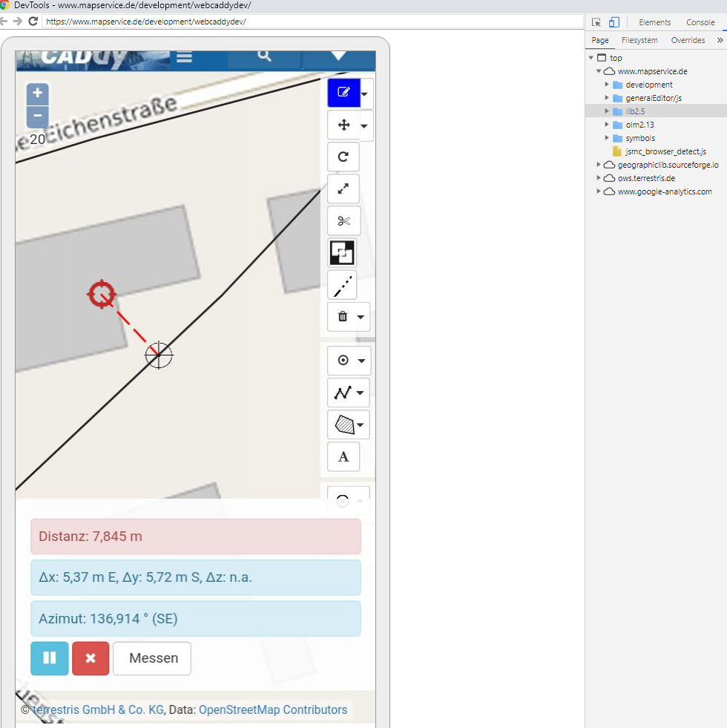Click the black-and-white overlap color swatch
The height and width of the screenshot is (728, 727).
(343, 253)
